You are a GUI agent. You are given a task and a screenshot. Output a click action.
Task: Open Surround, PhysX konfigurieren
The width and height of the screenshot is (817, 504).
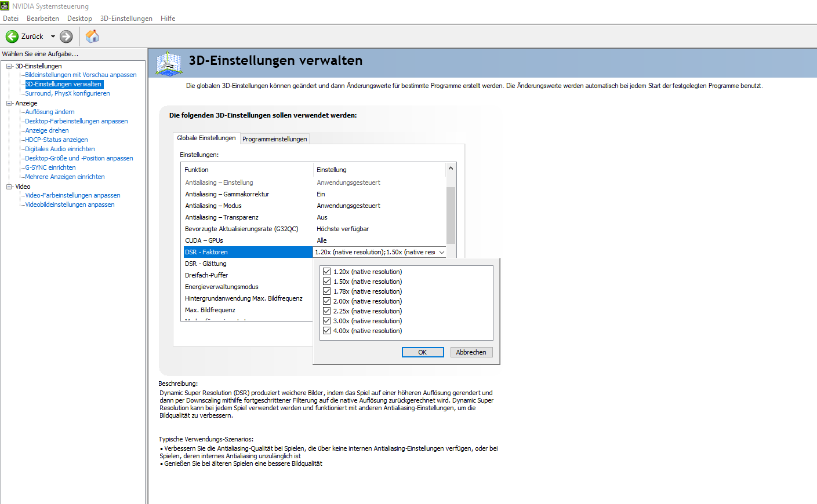click(x=67, y=93)
